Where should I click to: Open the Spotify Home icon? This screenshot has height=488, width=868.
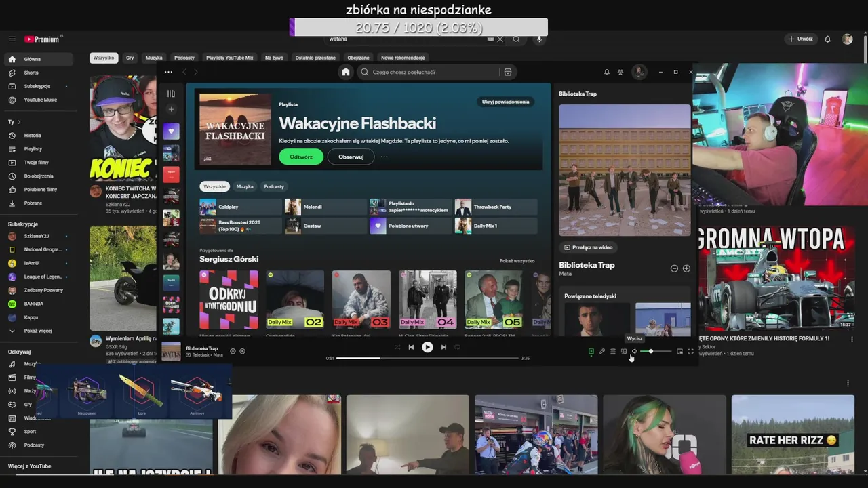(x=346, y=72)
